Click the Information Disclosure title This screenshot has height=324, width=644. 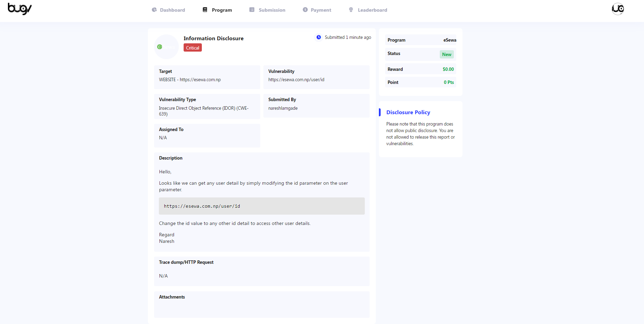pos(214,39)
